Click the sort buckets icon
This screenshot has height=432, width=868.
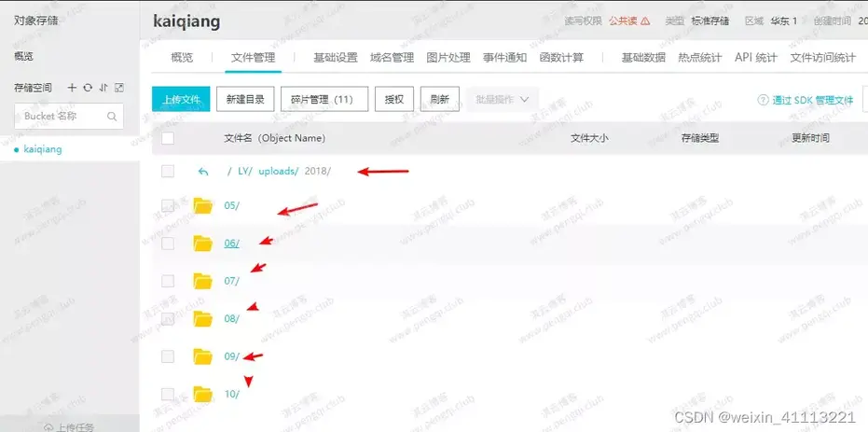(x=103, y=88)
